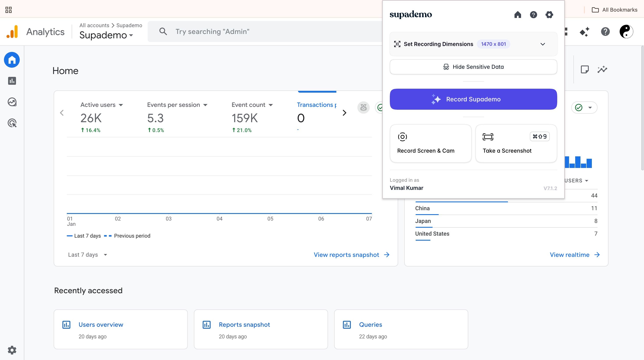Open the Supademo property selector dropdown
This screenshot has width=644, height=360.
106,35
